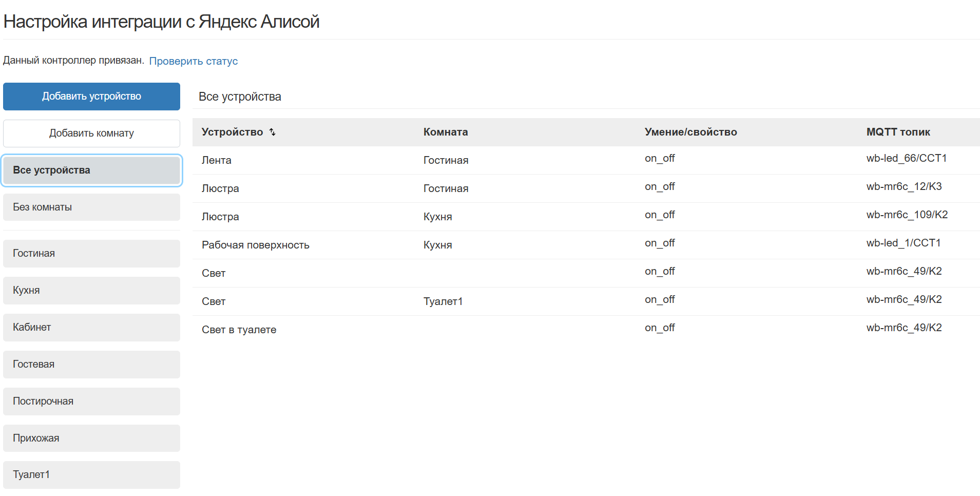The height and width of the screenshot is (496, 980).
Task: Open the Проверить статус link
Action: click(x=193, y=61)
